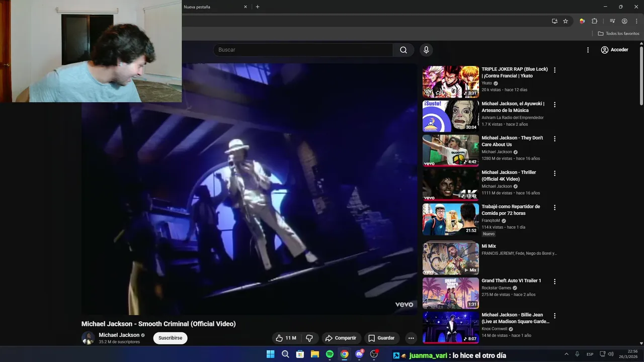Open options for Trabajé como Repartidor video
Image resolution: width=644 pixels, height=362 pixels.
click(x=555, y=207)
